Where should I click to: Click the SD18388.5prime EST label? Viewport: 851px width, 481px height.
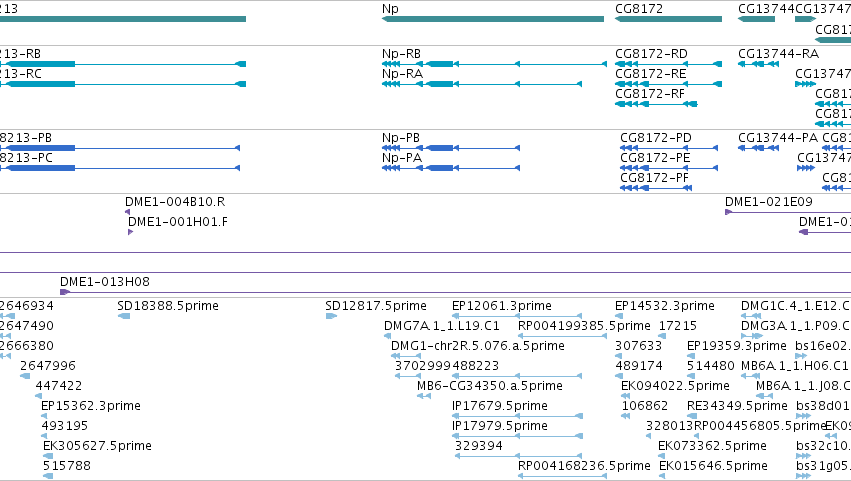168,306
